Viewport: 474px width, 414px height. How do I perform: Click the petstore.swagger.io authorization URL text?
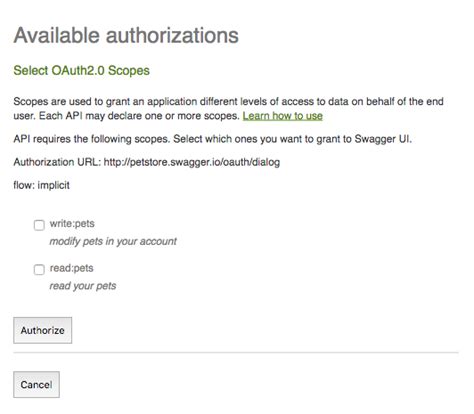point(192,162)
